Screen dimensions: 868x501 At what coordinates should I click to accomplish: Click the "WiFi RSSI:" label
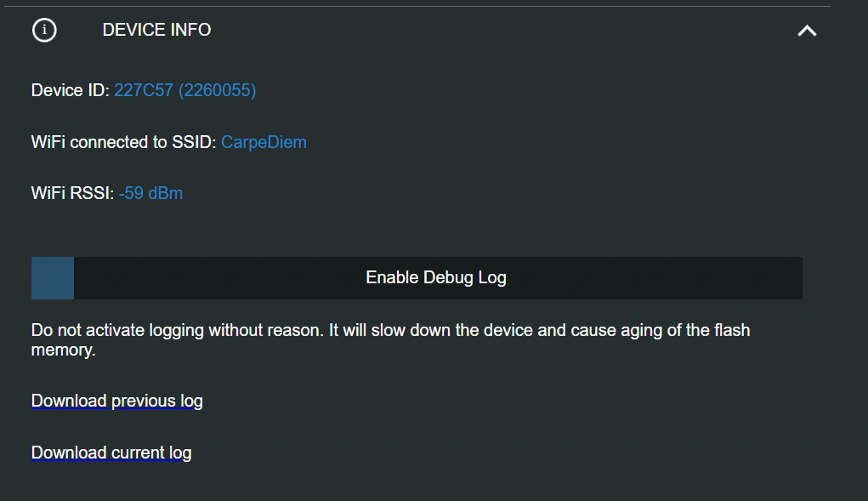pyautogui.click(x=72, y=193)
